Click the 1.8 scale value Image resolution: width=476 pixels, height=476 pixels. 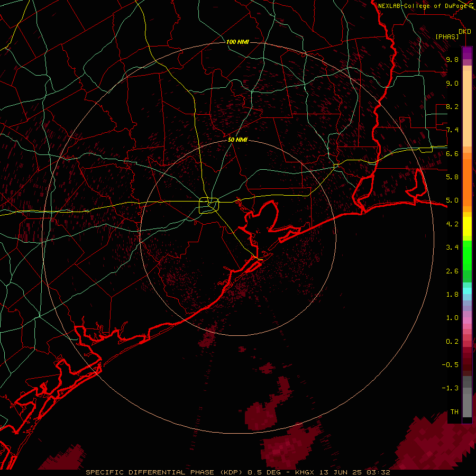click(x=452, y=295)
